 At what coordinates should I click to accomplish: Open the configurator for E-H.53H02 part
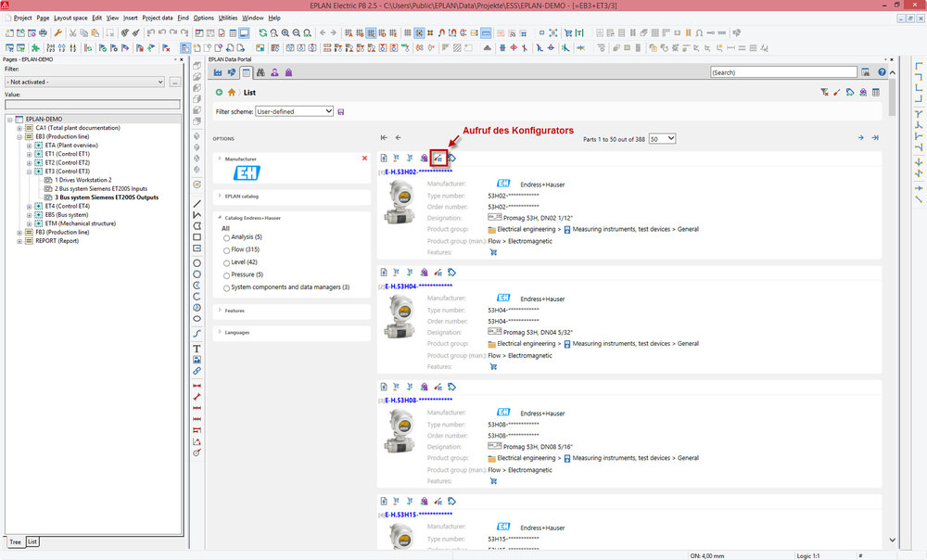click(438, 158)
